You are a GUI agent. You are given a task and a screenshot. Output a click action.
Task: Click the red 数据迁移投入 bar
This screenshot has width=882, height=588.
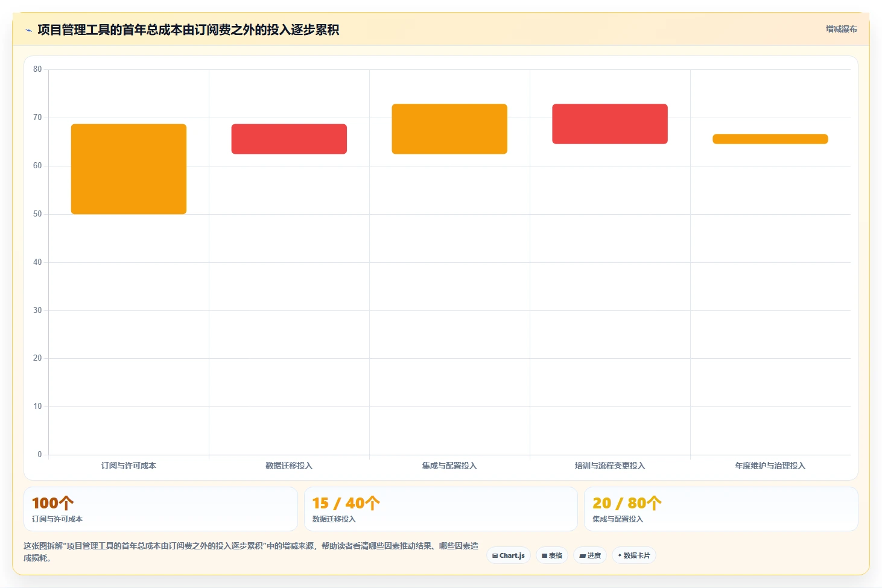point(289,139)
